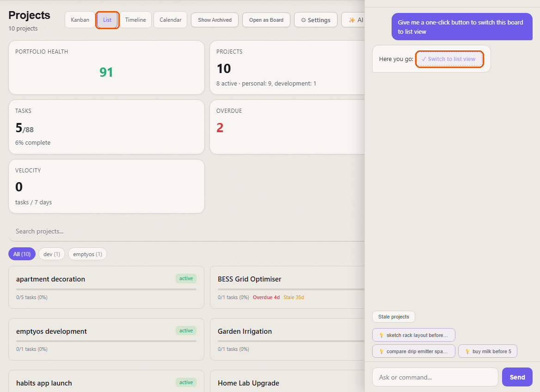Click the Send button
Viewport: 540px width, 392px height.
[517, 377]
